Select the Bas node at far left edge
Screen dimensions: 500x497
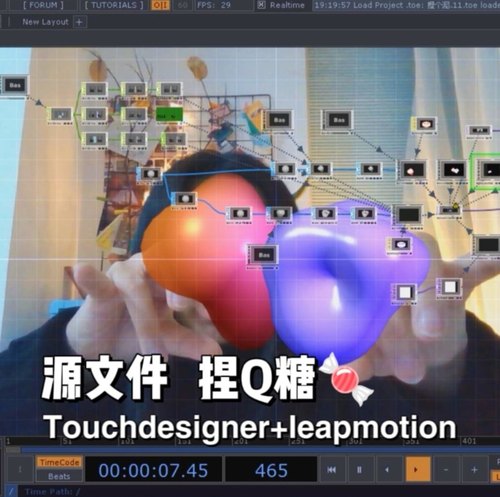pyautogui.click(x=14, y=86)
